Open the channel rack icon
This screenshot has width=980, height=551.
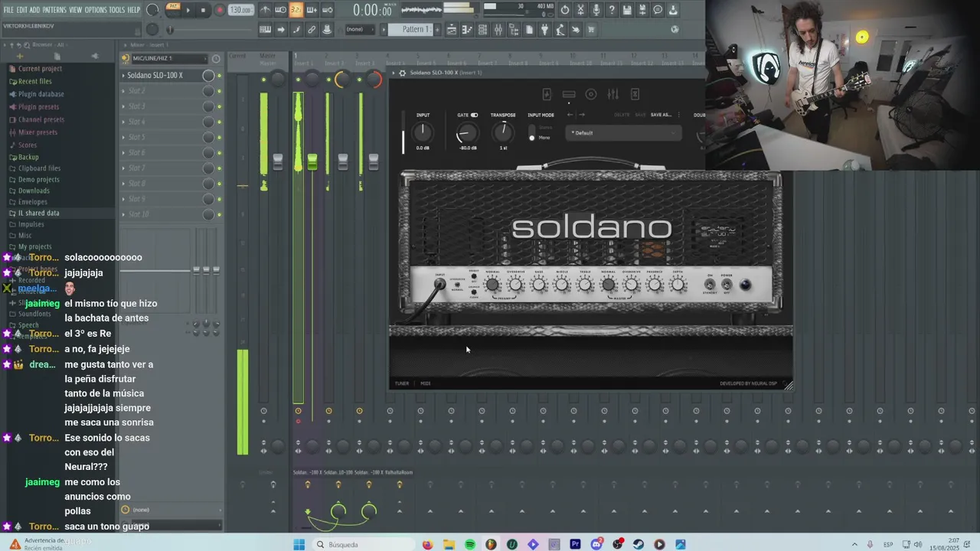tap(482, 29)
